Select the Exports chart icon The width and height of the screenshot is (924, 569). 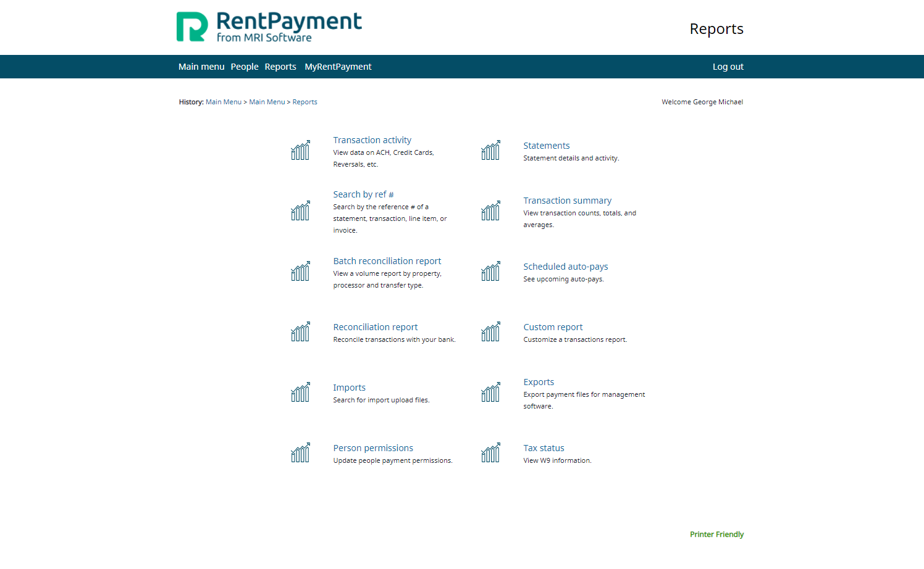[x=490, y=392]
